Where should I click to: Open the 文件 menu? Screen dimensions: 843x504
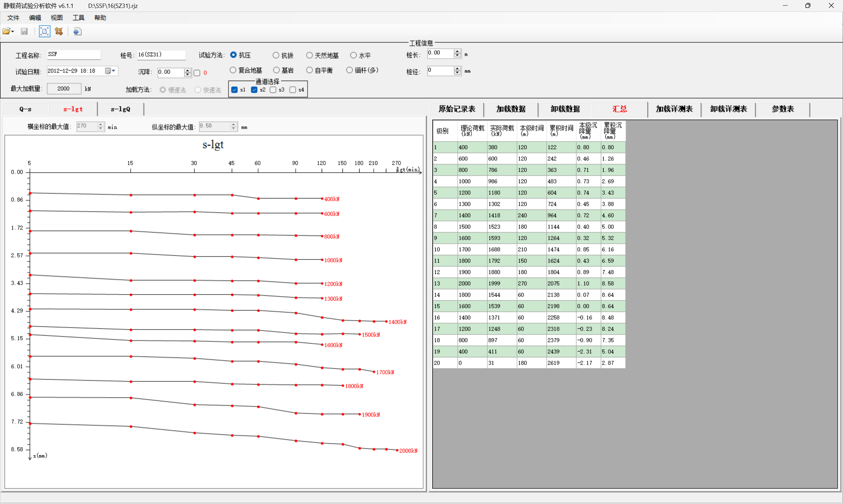[13, 18]
